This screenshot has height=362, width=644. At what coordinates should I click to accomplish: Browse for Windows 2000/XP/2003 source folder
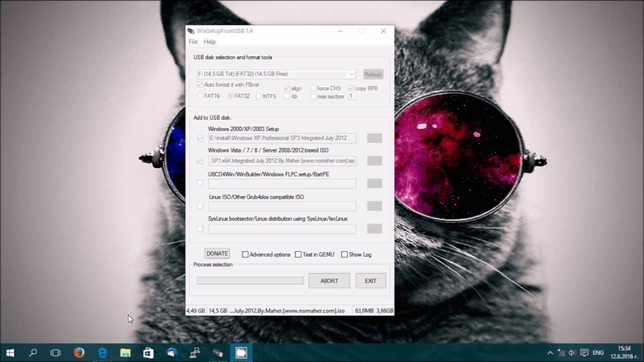click(x=374, y=138)
